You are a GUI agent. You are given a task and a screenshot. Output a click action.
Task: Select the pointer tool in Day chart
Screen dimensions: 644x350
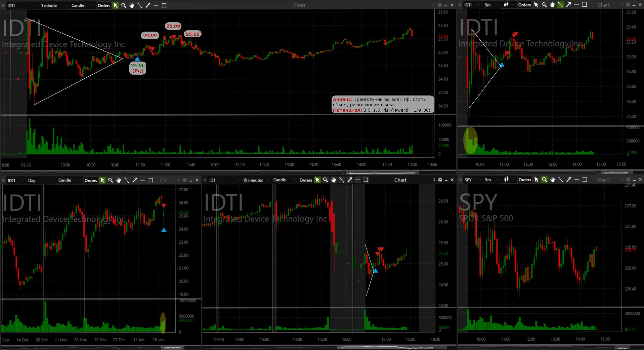coord(102,180)
